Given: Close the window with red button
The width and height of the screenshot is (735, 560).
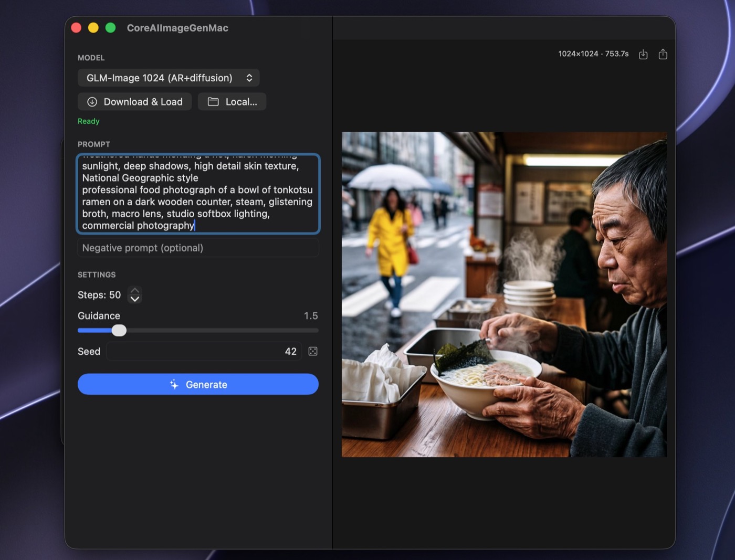Looking at the screenshot, I should pos(76,28).
